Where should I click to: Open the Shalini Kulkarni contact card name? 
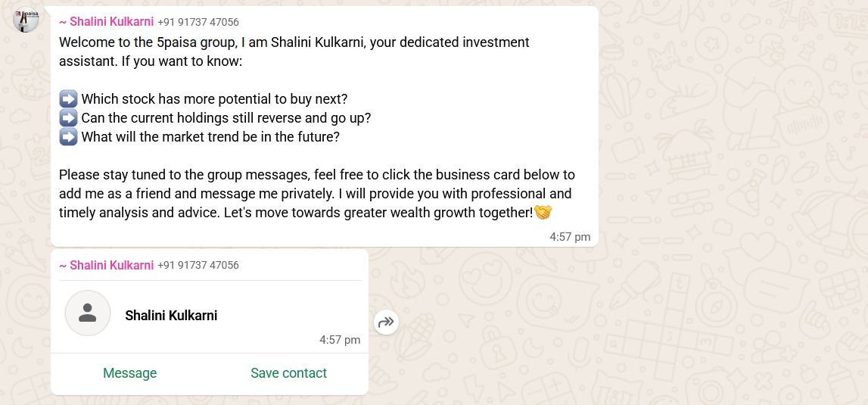pyautogui.click(x=171, y=316)
